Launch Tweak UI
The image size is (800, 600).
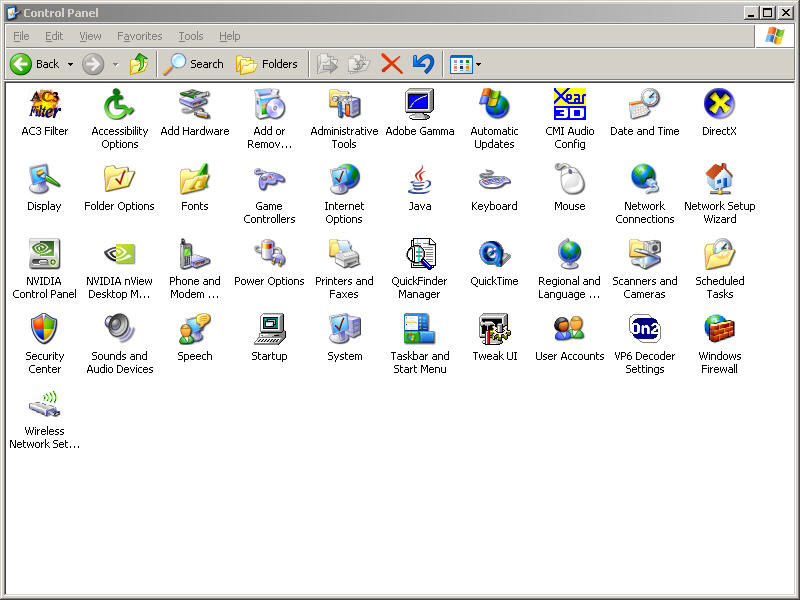click(x=494, y=337)
